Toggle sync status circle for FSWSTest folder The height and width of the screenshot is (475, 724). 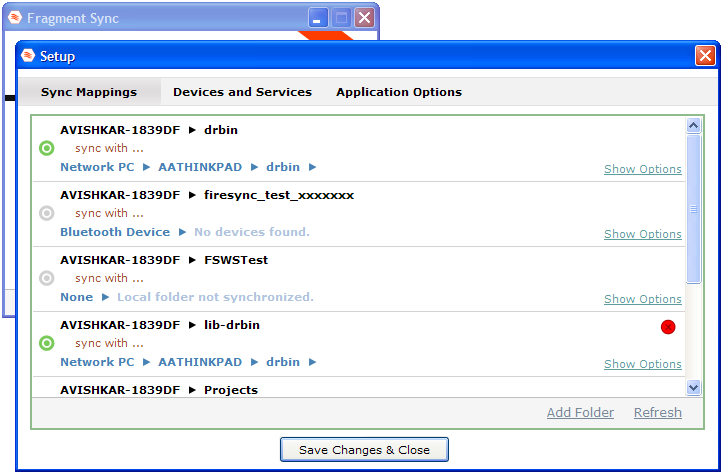click(47, 278)
